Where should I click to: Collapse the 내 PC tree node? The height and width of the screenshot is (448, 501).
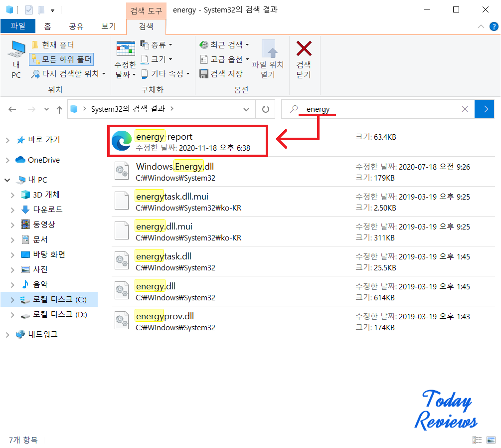7,180
